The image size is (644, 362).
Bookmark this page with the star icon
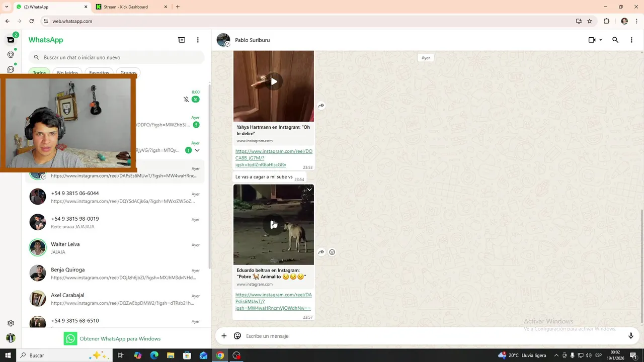pyautogui.click(x=590, y=21)
